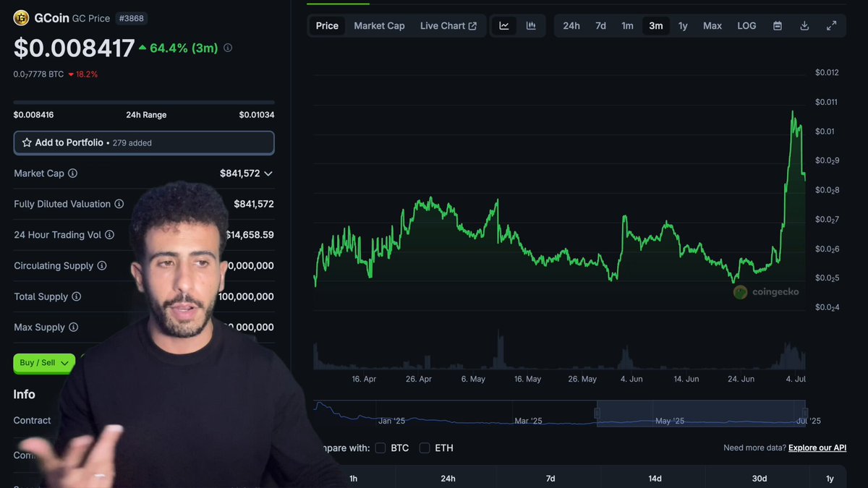Viewport: 868px width, 488px height.
Task: Set chart range to 3m
Action: 655,25
